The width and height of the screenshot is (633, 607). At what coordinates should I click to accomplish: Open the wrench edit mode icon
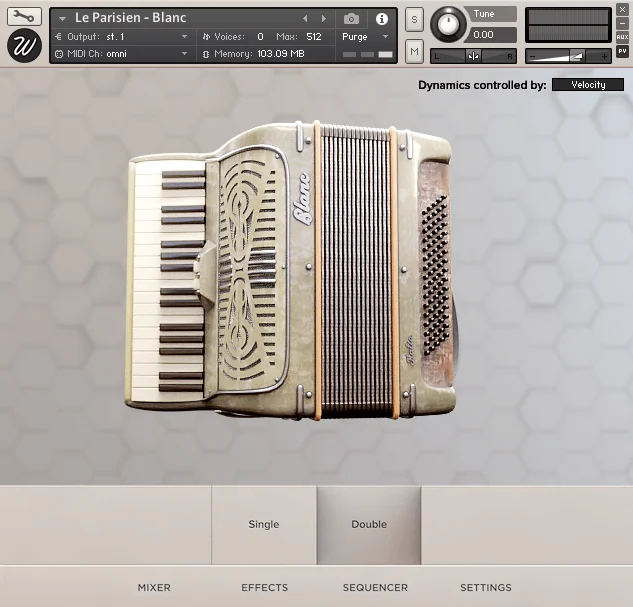(24, 17)
